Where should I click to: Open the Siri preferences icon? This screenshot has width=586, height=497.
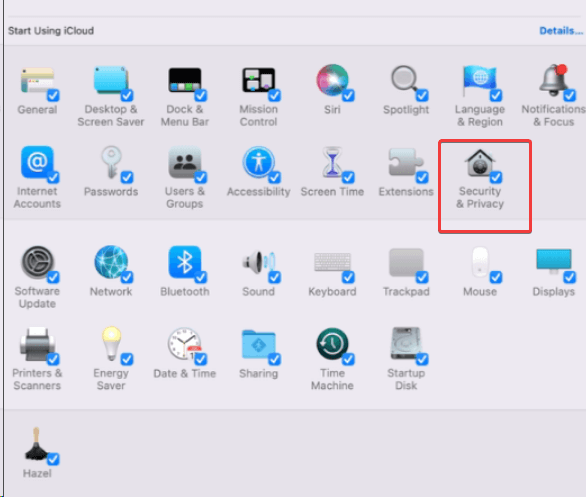pyautogui.click(x=332, y=80)
